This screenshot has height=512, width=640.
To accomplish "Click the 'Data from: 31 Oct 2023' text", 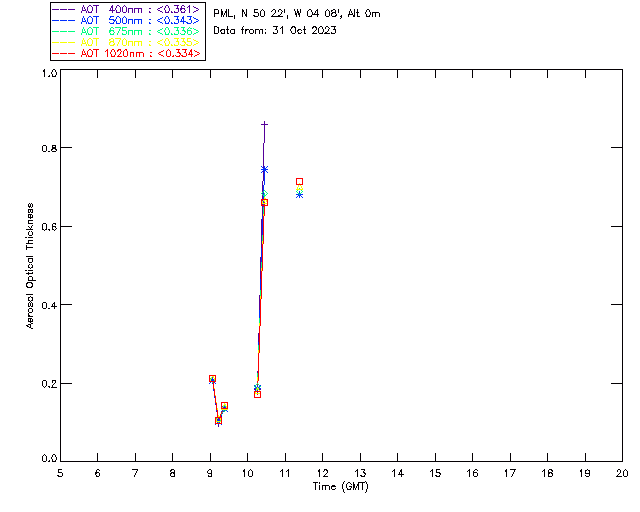I will [x=275, y=30].
